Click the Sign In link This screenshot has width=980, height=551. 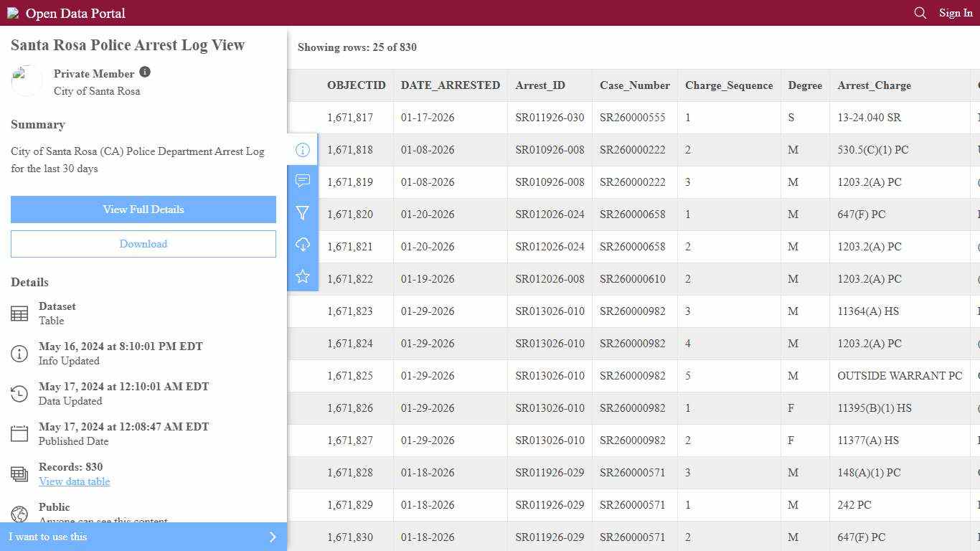pyautogui.click(x=956, y=13)
